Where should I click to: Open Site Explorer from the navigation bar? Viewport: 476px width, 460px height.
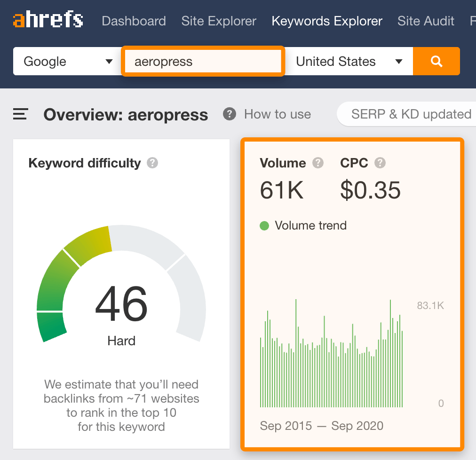(219, 21)
